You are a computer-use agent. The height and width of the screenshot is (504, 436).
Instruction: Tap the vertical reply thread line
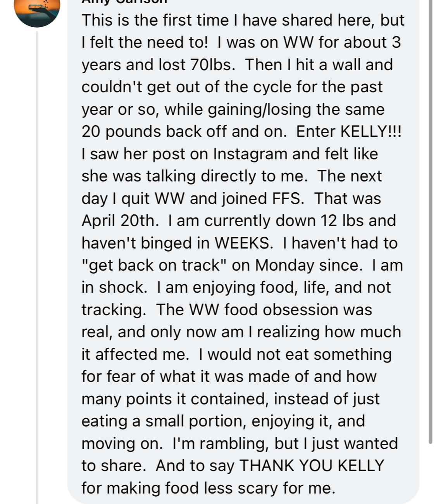38,268
